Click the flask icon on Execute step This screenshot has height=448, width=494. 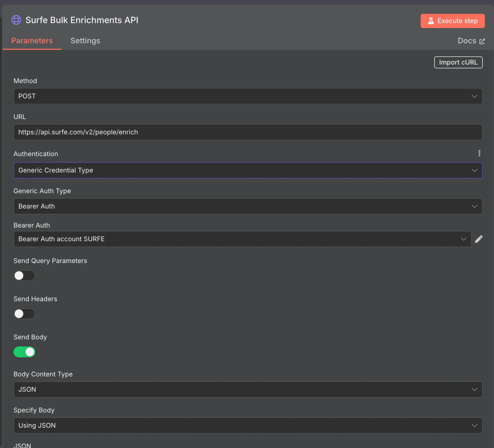pos(431,21)
